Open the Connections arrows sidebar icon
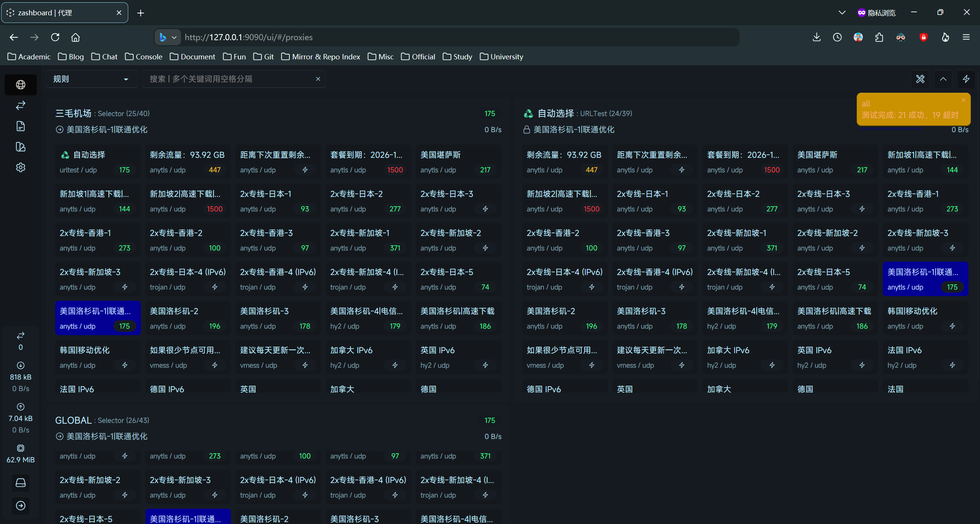This screenshot has height=524, width=980. pyautogui.click(x=21, y=105)
